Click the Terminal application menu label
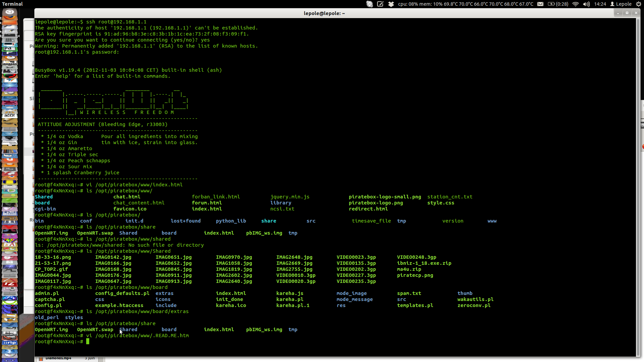 (12, 4)
